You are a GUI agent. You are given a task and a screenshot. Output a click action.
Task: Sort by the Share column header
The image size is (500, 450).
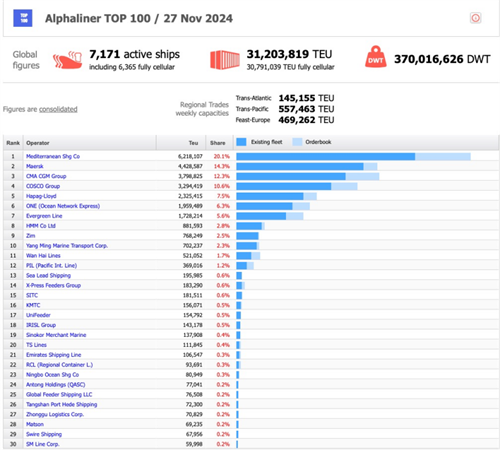(217, 143)
